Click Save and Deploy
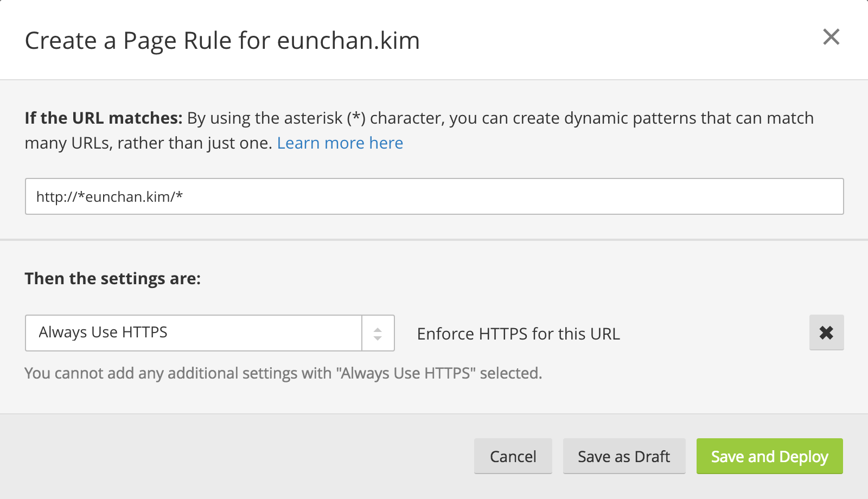Image resolution: width=868 pixels, height=499 pixels. click(769, 456)
